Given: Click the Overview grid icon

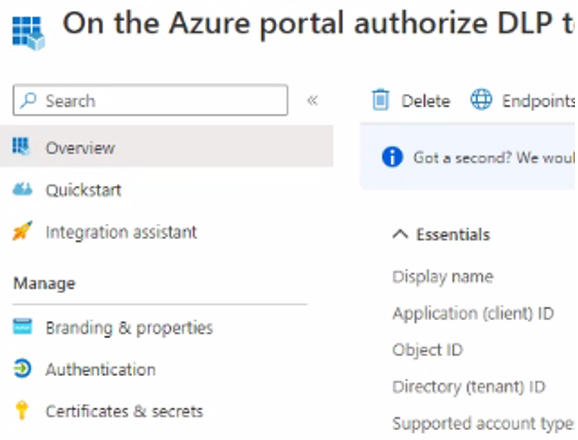Looking at the screenshot, I should point(21,147).
